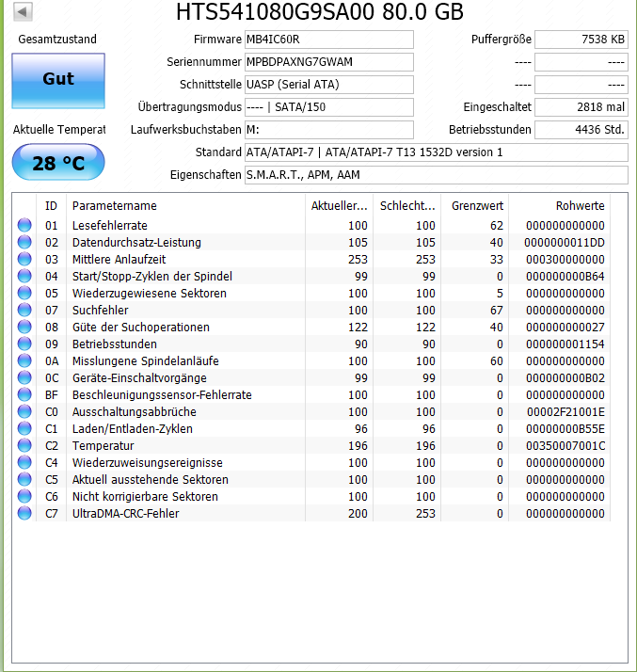Image resolution: width=637 pixels, height=672 pixels.
Task: Click the Übertragungsmodus field SATA/150
Action: coord(329,107)
